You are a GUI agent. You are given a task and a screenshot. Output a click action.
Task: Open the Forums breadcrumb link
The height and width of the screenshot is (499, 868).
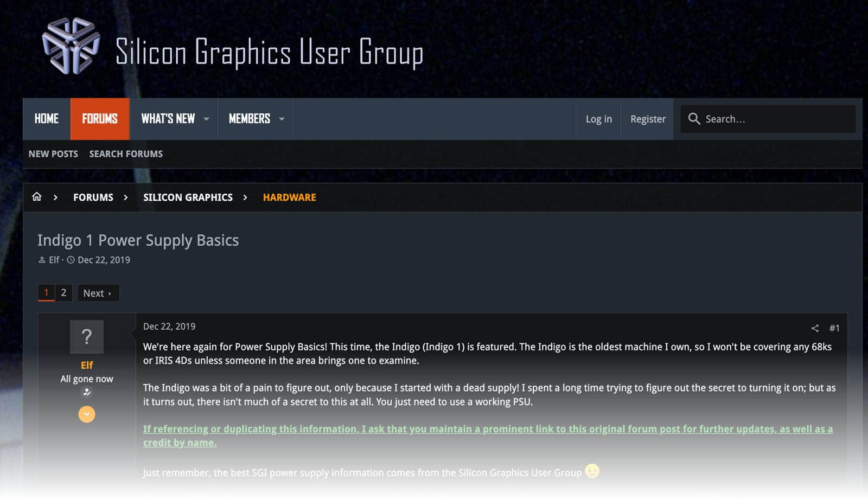(93, 197)
